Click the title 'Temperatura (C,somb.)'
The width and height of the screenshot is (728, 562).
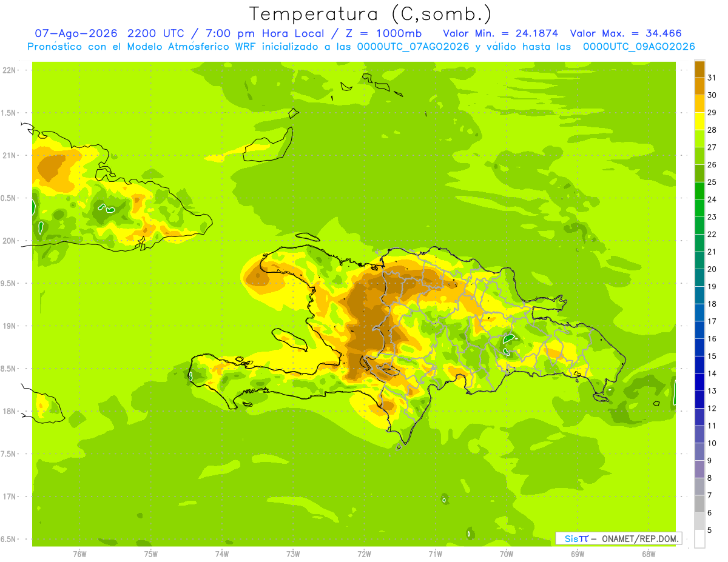(370, 14)
